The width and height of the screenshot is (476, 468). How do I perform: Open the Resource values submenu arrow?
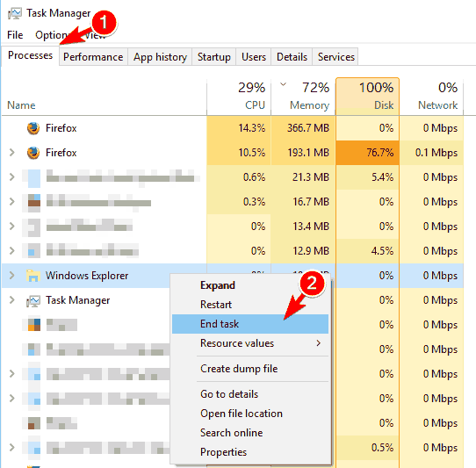(x=318, y=343)
